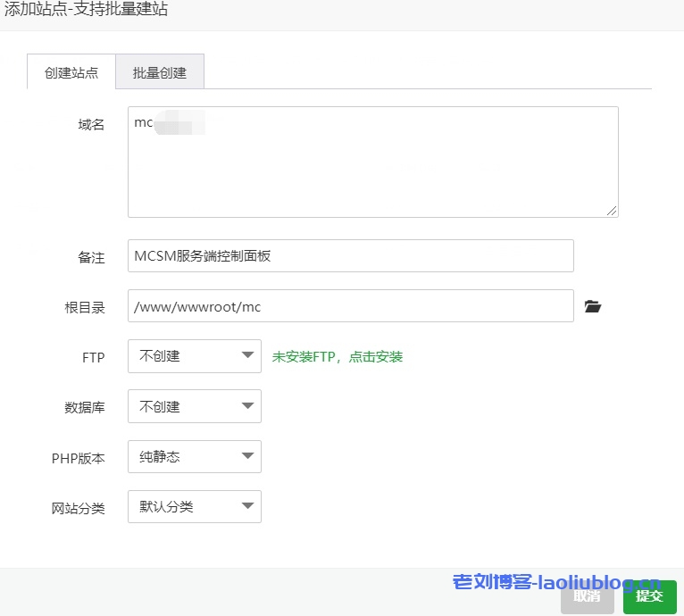
Task: Open the 网站分类 dropdown showing 默认分类
Action: [x=195, y=506]
